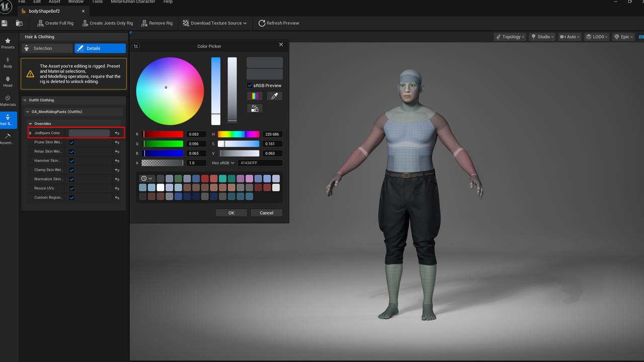
Task: Click the hex field 414347FF
Action: pos(260,163)
